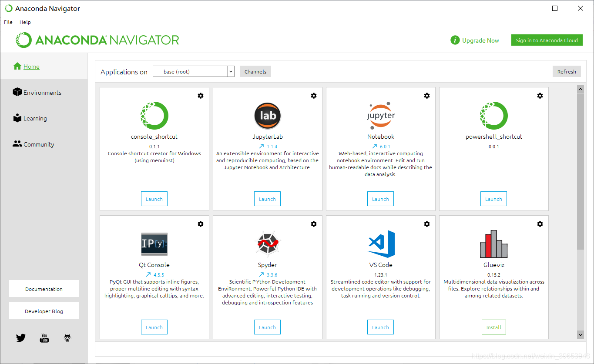The image size is (594, 364).
Task: Click the VS Code blue logo
Action: pos(381,244)
